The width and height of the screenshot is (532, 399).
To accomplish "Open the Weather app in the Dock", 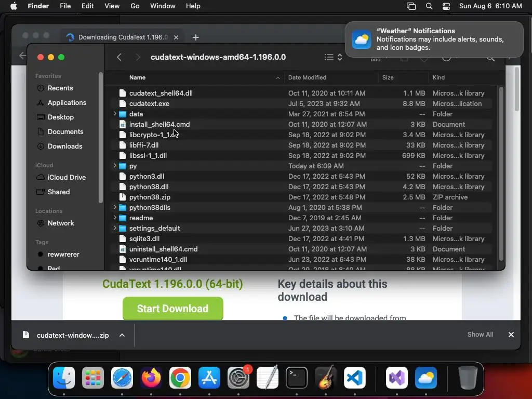I will click(426, 378).
